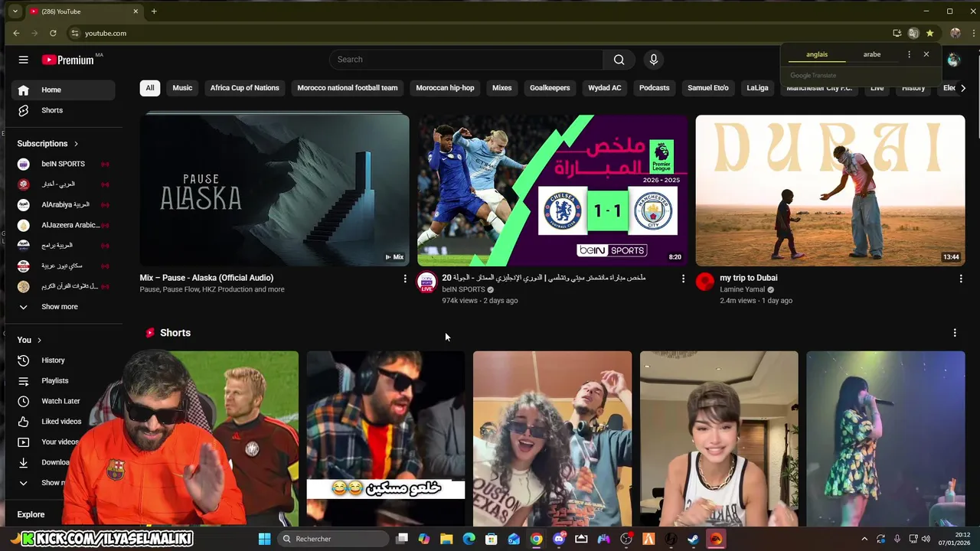The width and height of the screenshot is (980, 551).
Task: Play the Pause Alaska mix thumbnail
Action: (274, 190)
